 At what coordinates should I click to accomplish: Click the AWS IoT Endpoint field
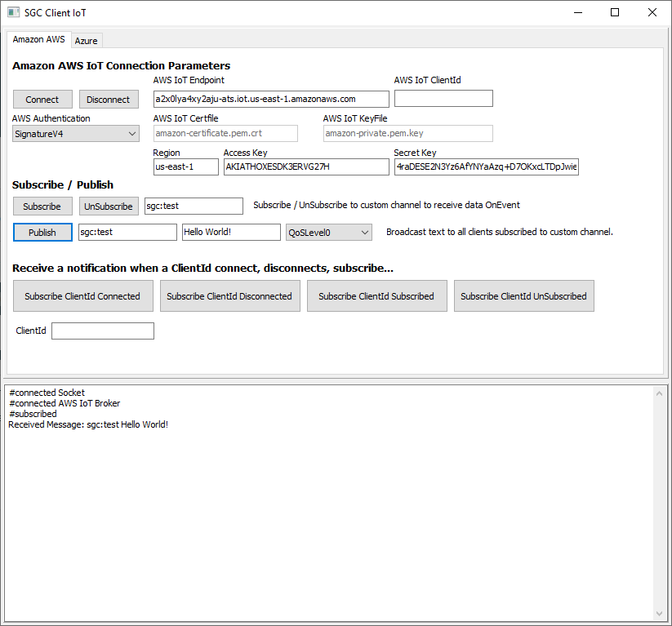pyautogui.click(x=271, y=99)
